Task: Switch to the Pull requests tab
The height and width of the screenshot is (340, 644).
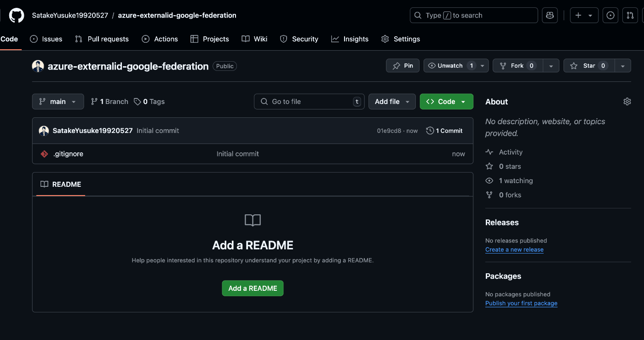Action: (x=102, y=39)
